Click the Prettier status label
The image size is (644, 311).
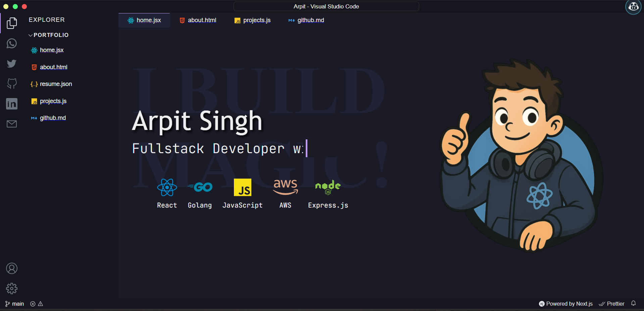[615, 304]
